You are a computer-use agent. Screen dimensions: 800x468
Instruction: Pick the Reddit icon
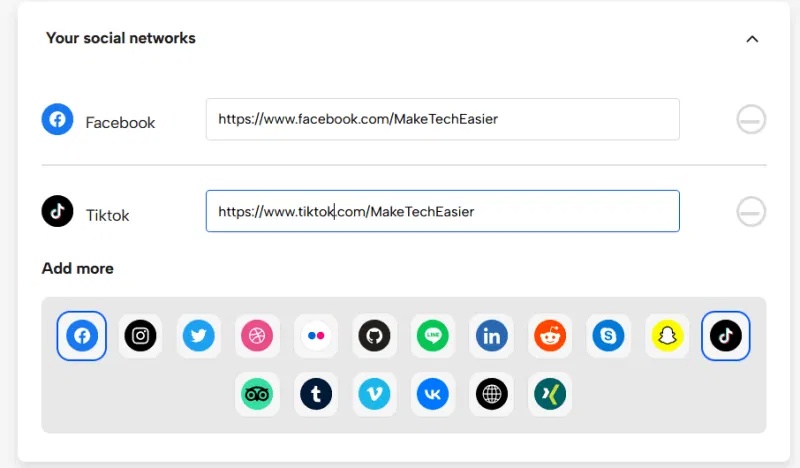click(x=550, y=336)
